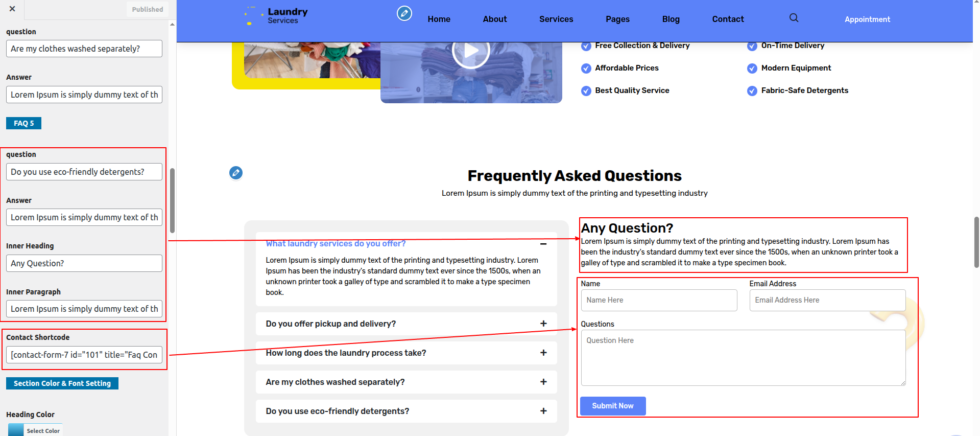
Task: Open the search magnifier icon in header
Action: [794, 18]
